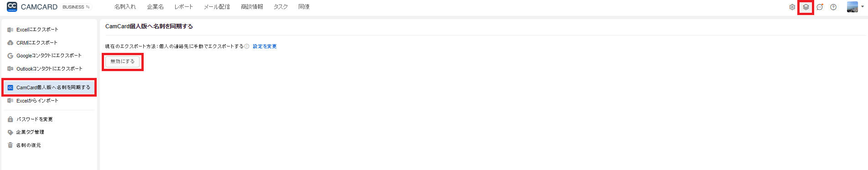Image resolution: width=868 pixels, height=170 pixels.
Task: Open the layers stack icon in header
Action: coord(806,7)
